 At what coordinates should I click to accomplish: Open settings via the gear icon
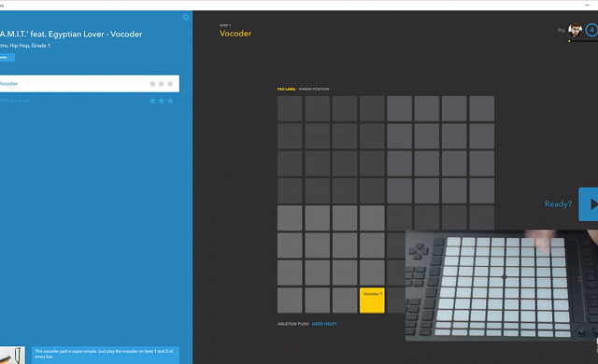[x=186, y=17]
